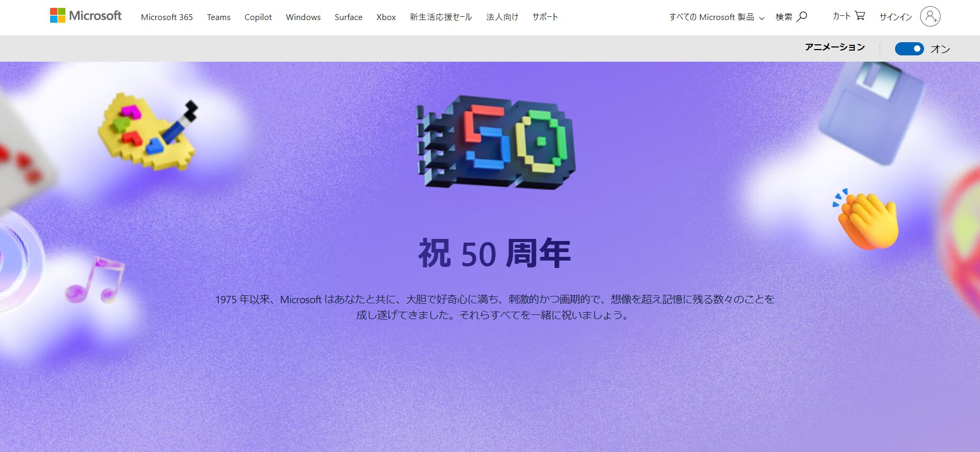The height and width of the screenshot is (452, 980).
Task: Open the Copilot link
Action: (x=258, y=17)
